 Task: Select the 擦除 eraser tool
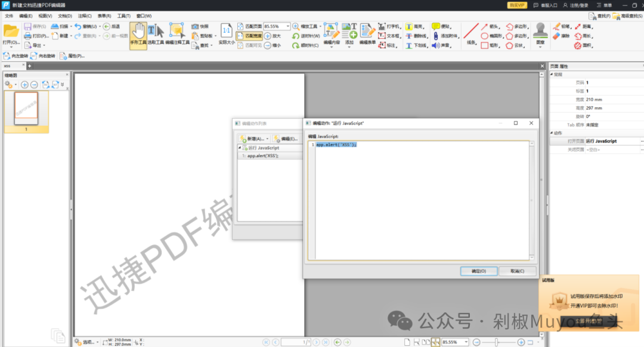(556, 36)
